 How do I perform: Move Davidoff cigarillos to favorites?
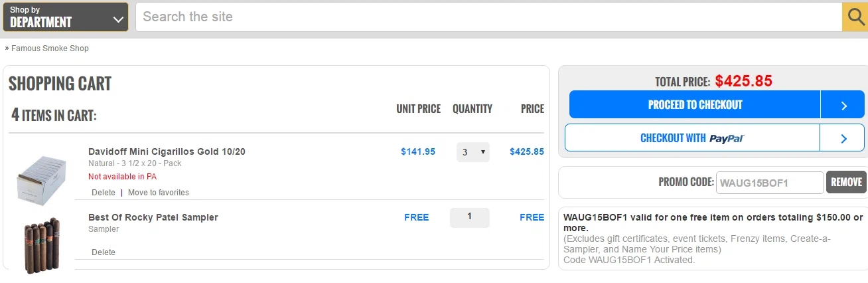coord(159,193)
